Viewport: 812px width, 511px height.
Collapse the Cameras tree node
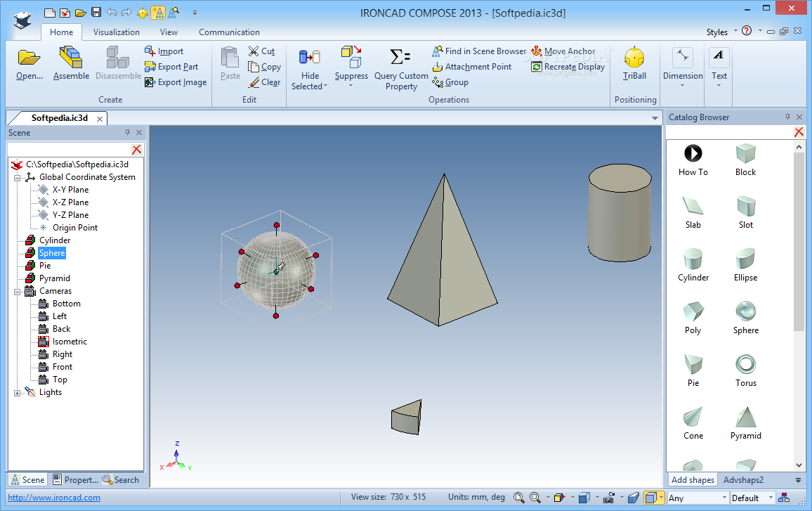tap(17, 291)
